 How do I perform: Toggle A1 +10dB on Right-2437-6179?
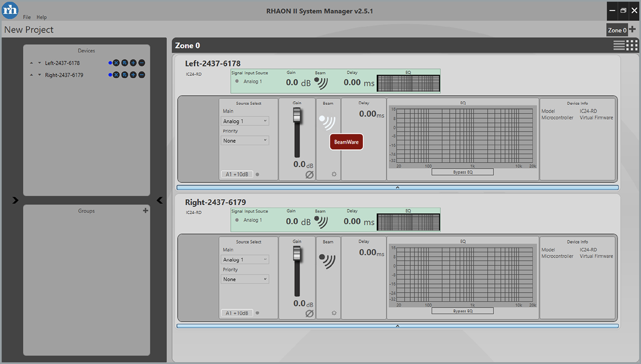click(x=237, y=313)
